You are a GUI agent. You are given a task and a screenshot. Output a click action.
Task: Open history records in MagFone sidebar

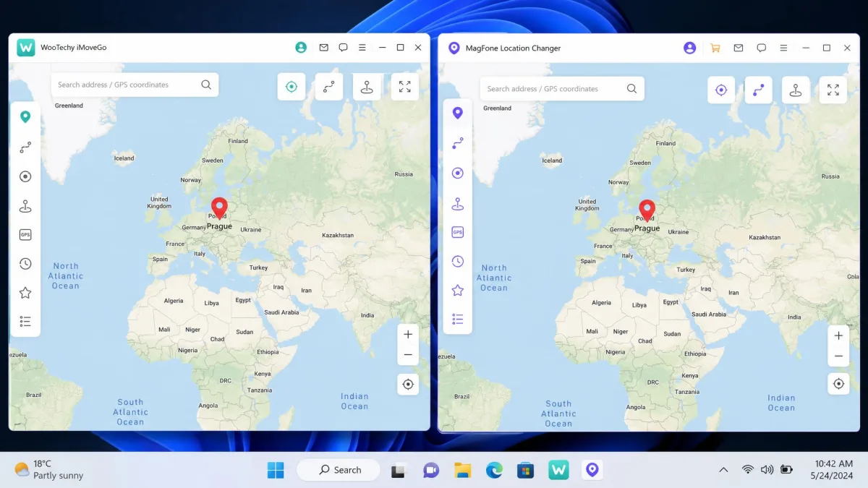[x=457, y=261]
